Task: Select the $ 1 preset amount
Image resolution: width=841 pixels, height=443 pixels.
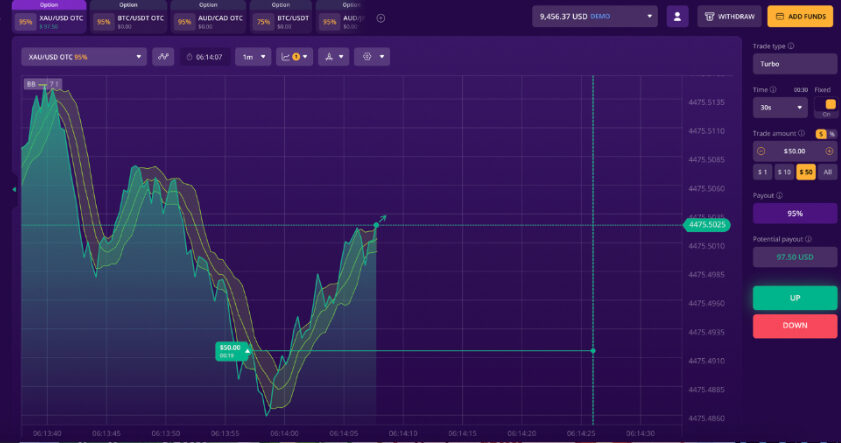Action: pos(763,172)
